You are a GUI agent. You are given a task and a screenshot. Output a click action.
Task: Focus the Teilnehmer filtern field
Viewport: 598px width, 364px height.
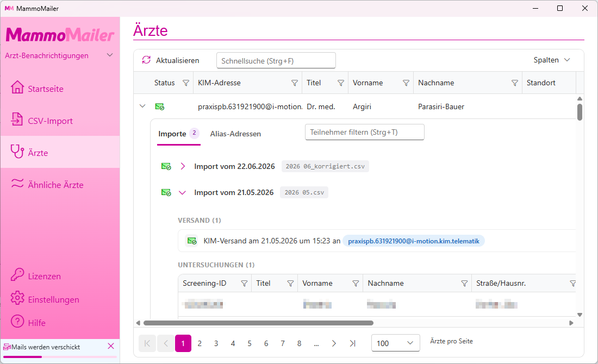pyautogui.click(x=365, y=132)
